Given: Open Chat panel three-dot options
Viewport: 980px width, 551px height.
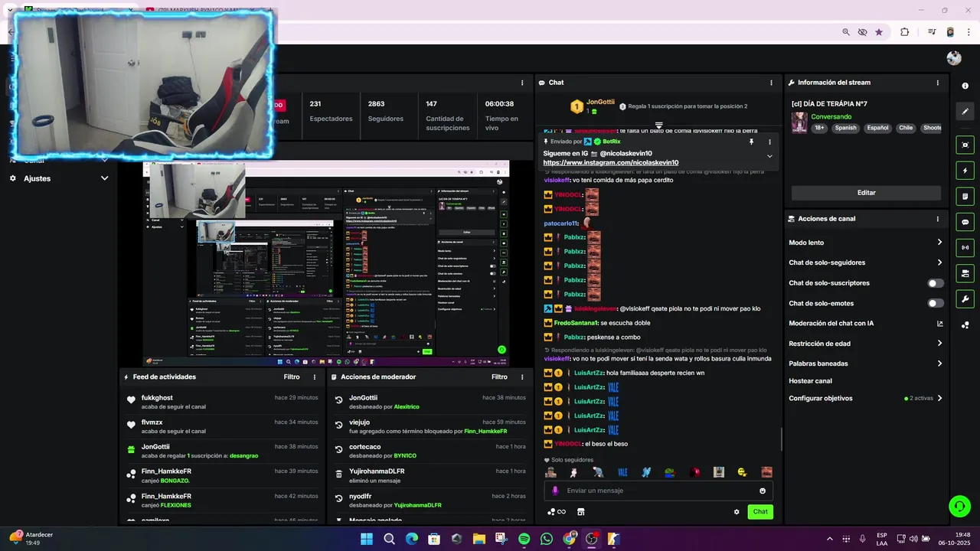Looking at the screenshot, I should 771,83.
